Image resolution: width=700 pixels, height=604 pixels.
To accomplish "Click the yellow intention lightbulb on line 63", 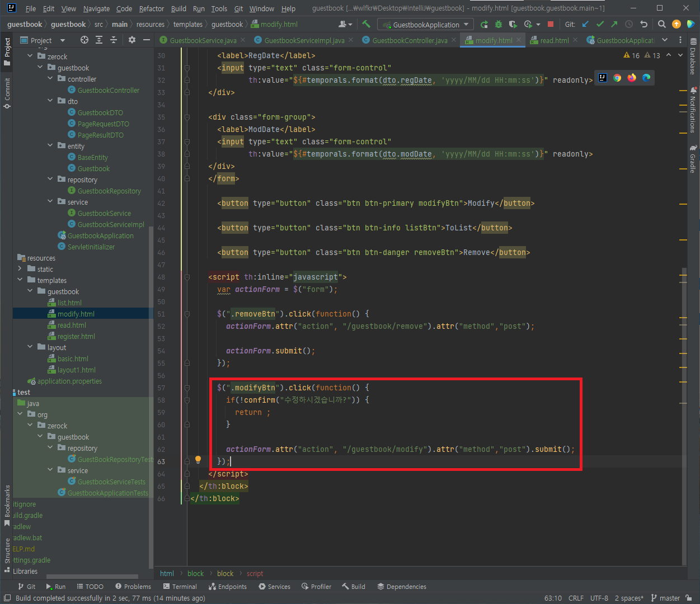I will click(198, 460).
